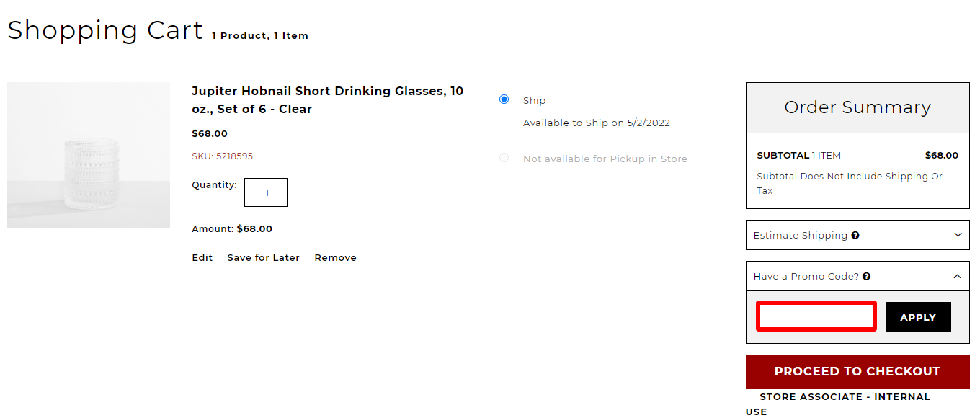Click the "Estimate Shipping" label text
This screenshot has width=980, height=418.
(x=800, y=236)
